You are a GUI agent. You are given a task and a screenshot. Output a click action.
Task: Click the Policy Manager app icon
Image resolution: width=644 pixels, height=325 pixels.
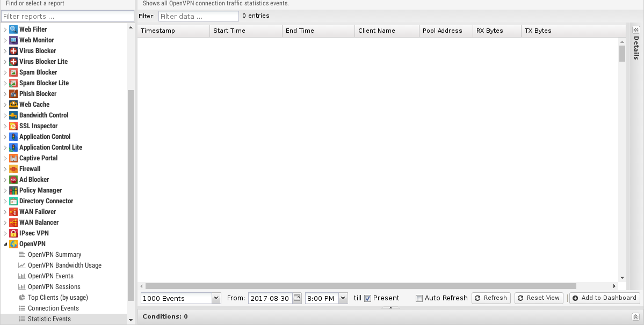(x=13, y=190)
